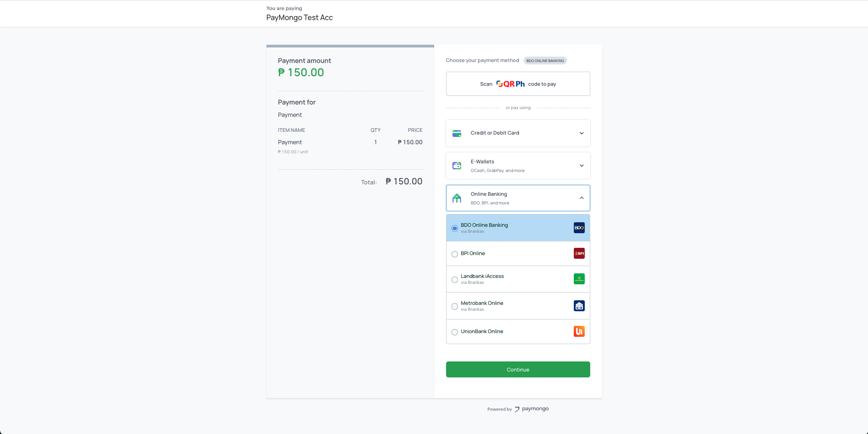The height and width of the screenshot is (434, 868).
Task: Click Landbank iAccess label text
Action: [482, 276]
